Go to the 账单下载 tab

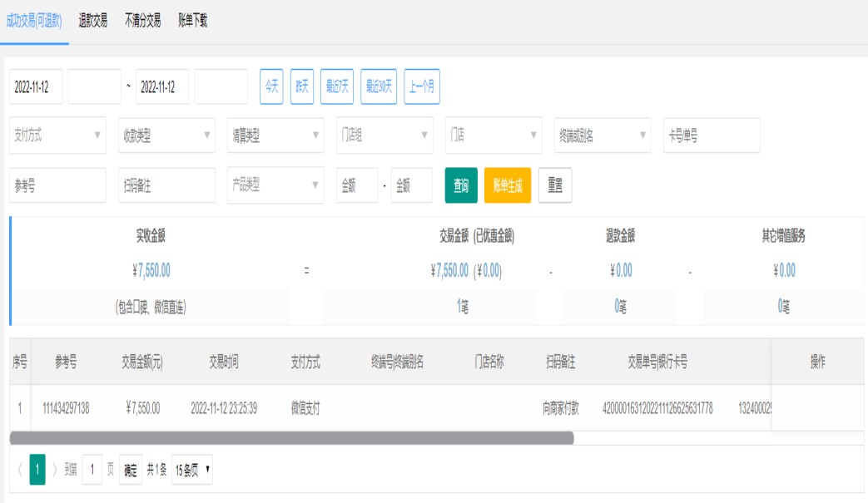pos(192,22)
